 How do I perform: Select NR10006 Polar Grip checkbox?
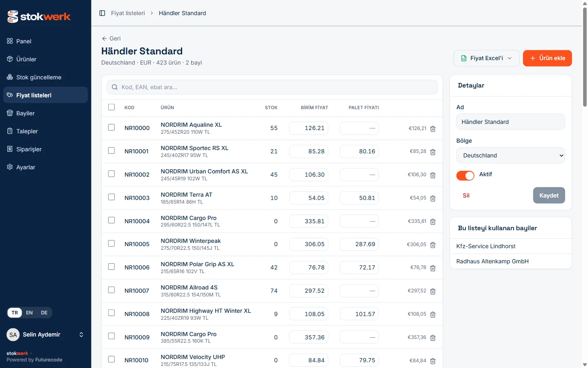pyautogui.click(x=111, y=267)
